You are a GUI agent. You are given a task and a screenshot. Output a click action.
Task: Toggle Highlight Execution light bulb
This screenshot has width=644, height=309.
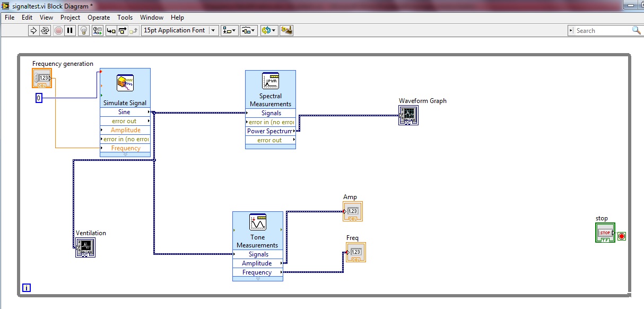pyautogui.click(x=83, y=30)
